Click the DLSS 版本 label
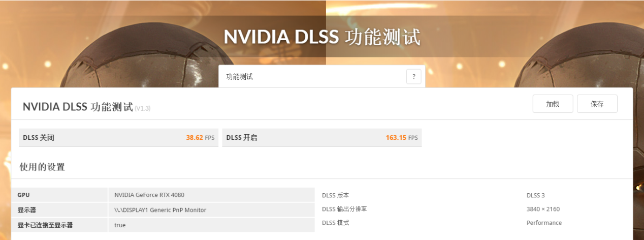The width and height of the screenshot is (644, 240). (x=335, y=195)
